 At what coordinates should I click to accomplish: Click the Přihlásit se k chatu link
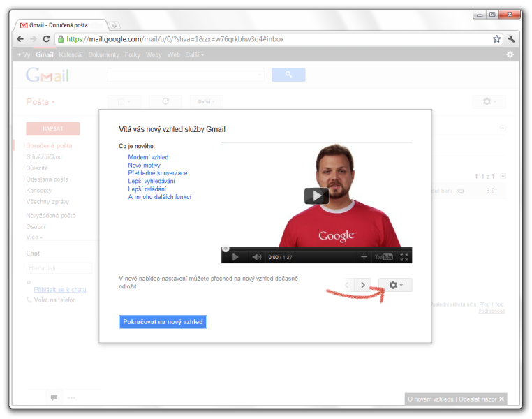[60, 289]
